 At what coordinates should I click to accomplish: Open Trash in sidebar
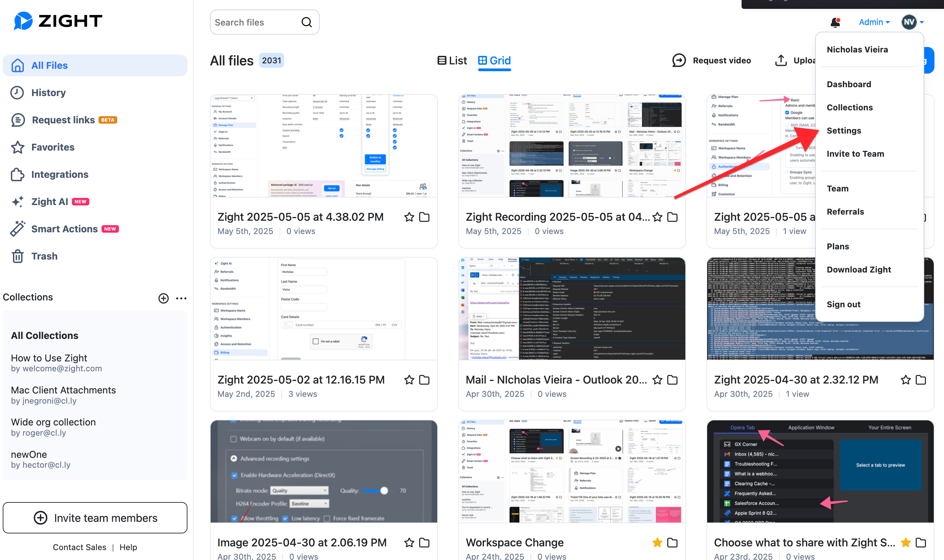click(34, 256)
